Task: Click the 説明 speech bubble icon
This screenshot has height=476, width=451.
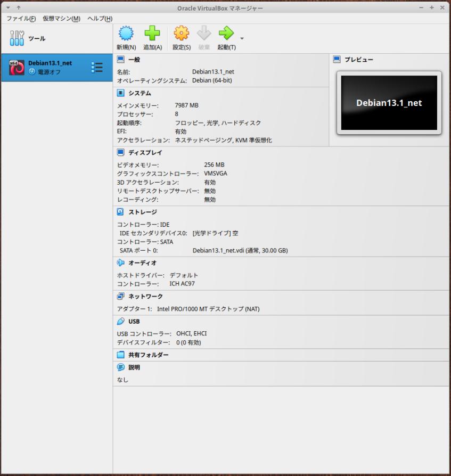Action: click(120, 367)
